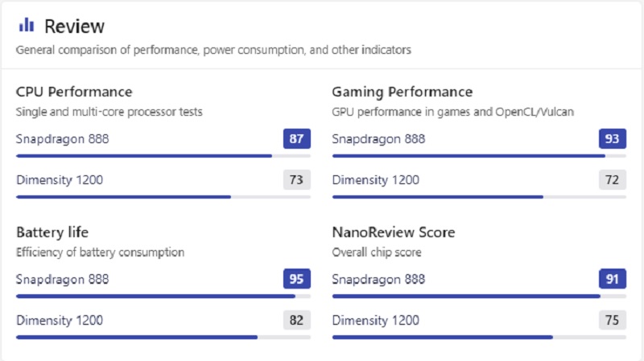This screenshot has height=361, width=644.
Task: Click the Gaming Performance heading
Action: 402,92
